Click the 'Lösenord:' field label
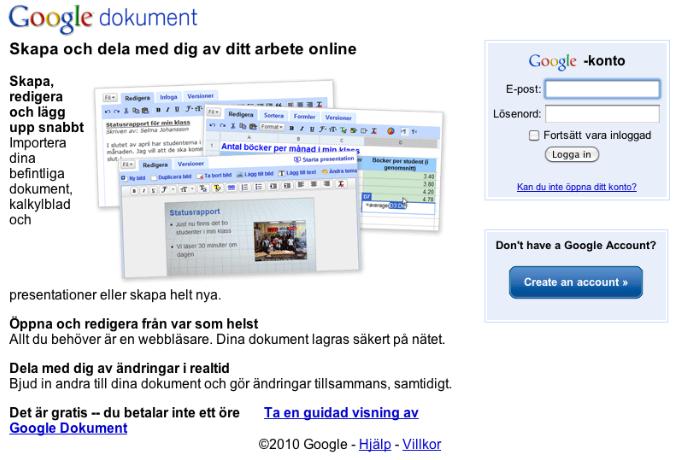This screenshot has width=674, height=460. pyautogui.click(x=517, y=114)
